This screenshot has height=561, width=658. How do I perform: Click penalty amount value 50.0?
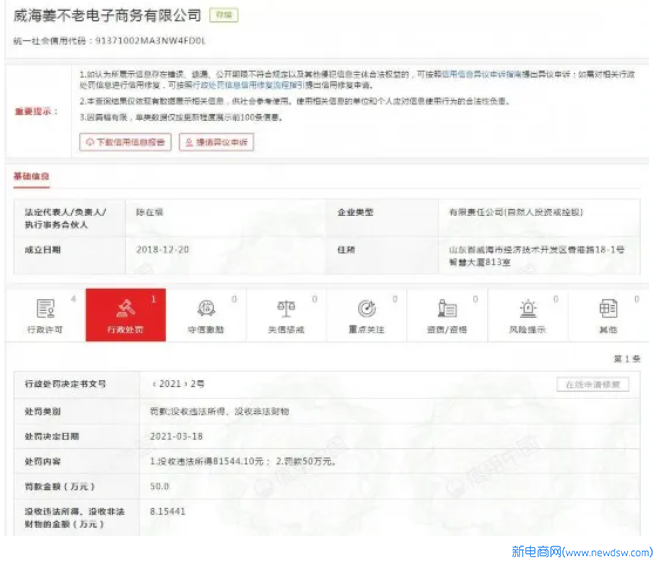click(x=159, y=486)
